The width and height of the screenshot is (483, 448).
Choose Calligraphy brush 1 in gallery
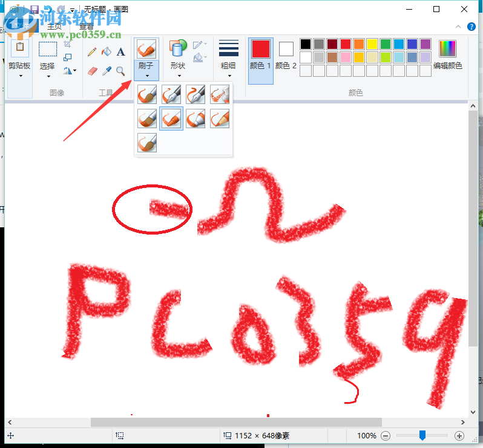point(171,94)
